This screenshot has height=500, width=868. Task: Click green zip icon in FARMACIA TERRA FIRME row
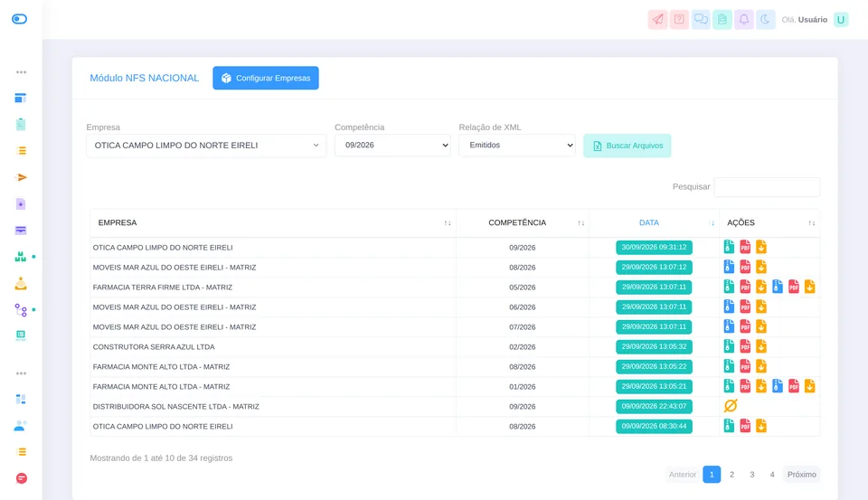(729, 287)
